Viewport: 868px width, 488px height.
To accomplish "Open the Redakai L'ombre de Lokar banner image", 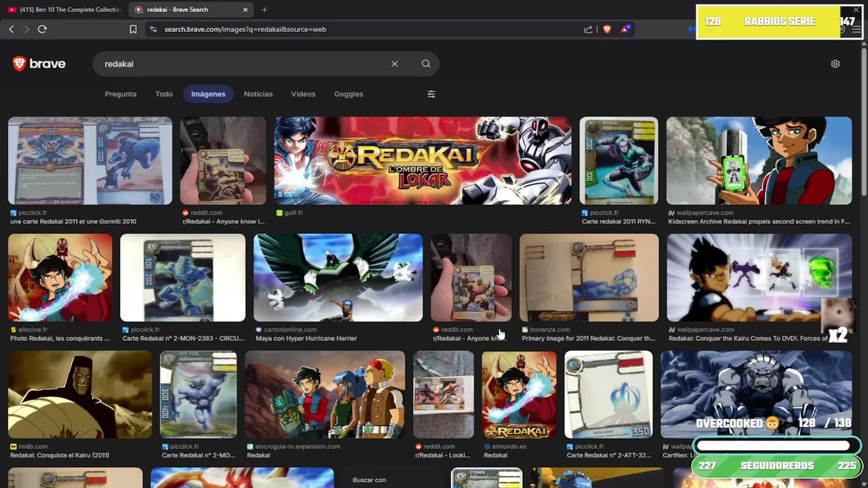I will (422, 161).
